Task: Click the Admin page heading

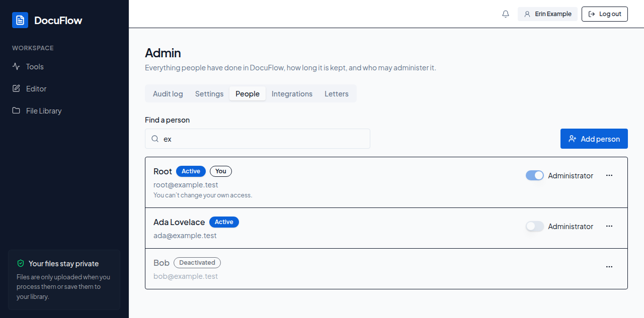Action: pyautogui.click(x=163, y=53)
